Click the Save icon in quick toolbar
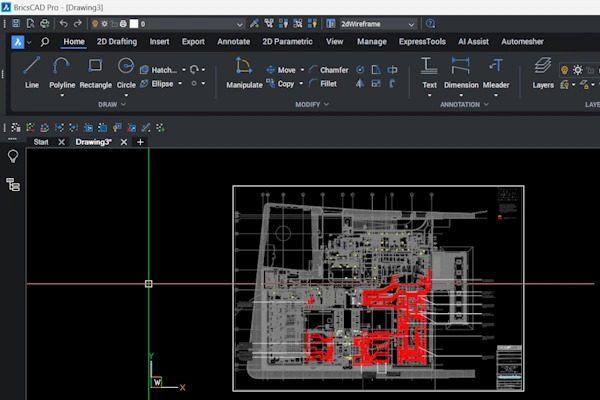Image resolution: width=600 pixels, height=400 pixels. 16,24
